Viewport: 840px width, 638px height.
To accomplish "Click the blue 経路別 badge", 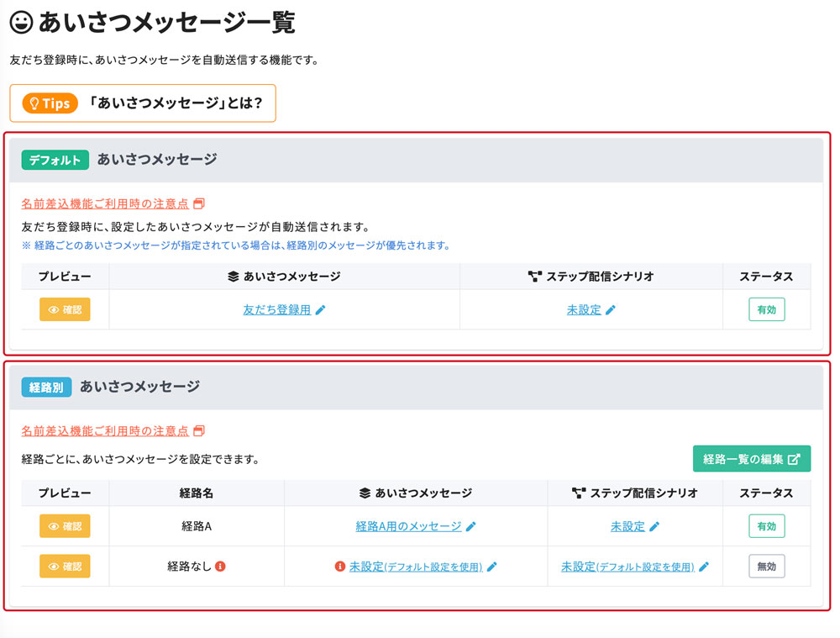I will pos(46,388).
